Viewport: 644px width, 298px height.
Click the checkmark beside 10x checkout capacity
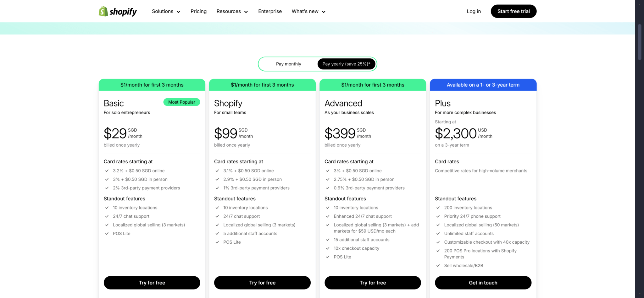pyautogui.click(x=328, y=248)
